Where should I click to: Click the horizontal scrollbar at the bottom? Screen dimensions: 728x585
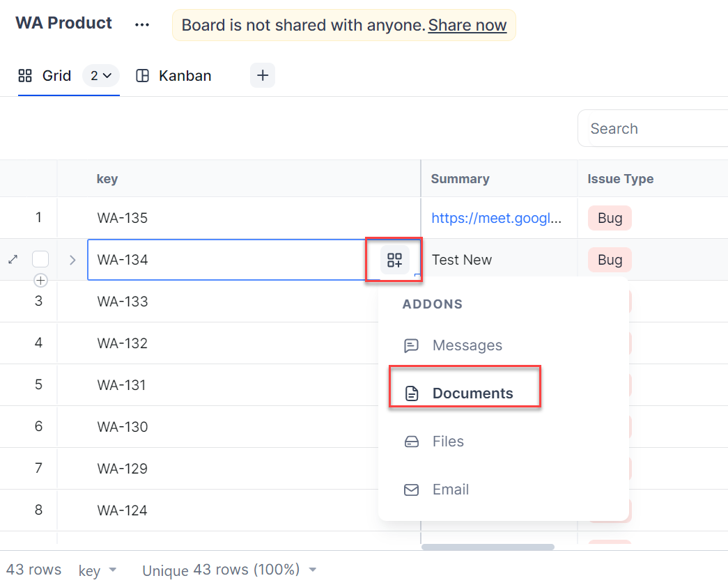click(488, 547)
